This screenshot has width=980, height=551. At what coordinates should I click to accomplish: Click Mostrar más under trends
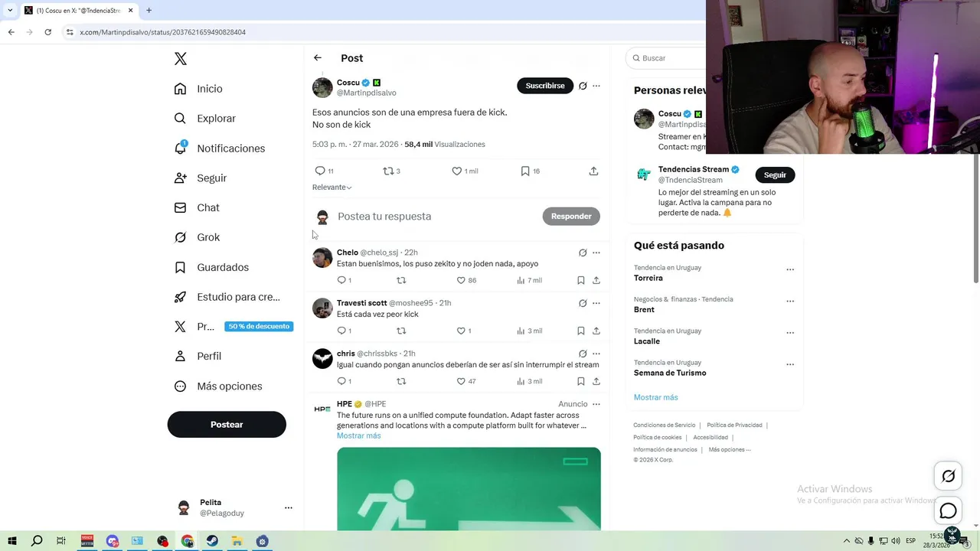pyautogui.click(x=655, y=397)
